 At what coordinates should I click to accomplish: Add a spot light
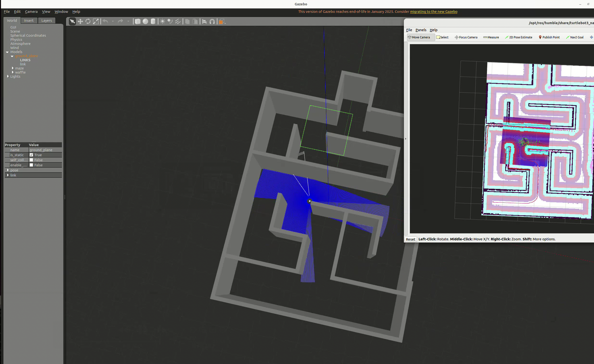(170, 21)
